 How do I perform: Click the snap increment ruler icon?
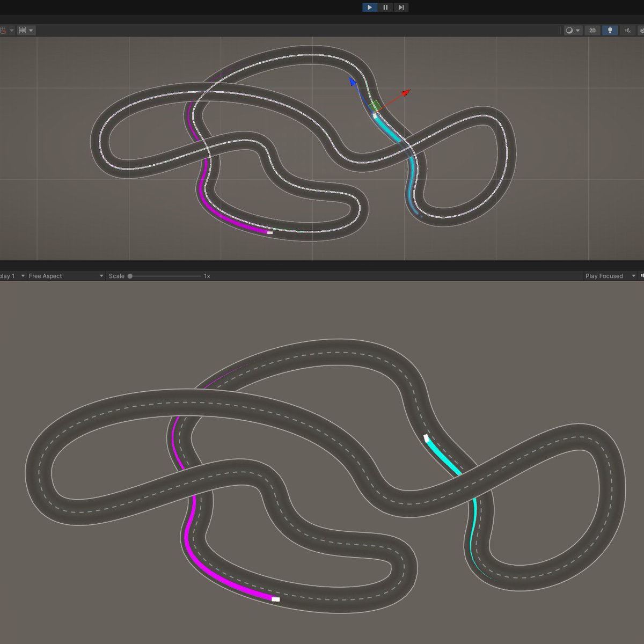[x=23, y=31]
